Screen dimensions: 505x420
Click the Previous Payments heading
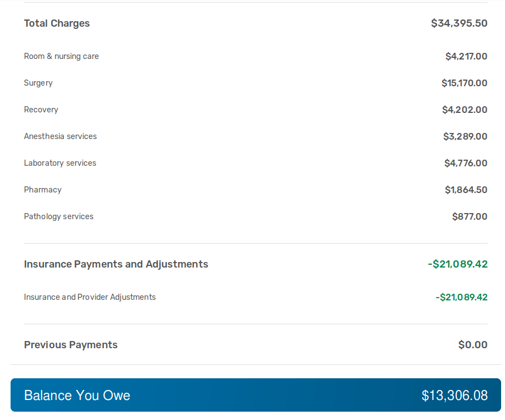tap(71, 345)
